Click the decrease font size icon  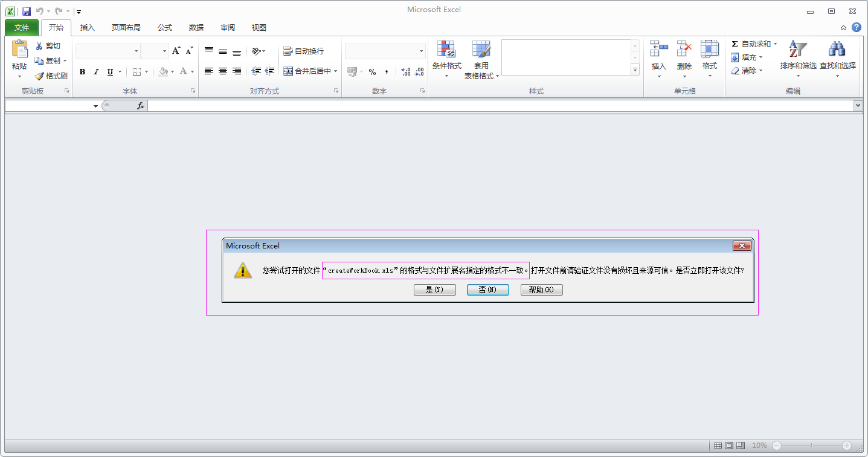(x=189, y=51)
